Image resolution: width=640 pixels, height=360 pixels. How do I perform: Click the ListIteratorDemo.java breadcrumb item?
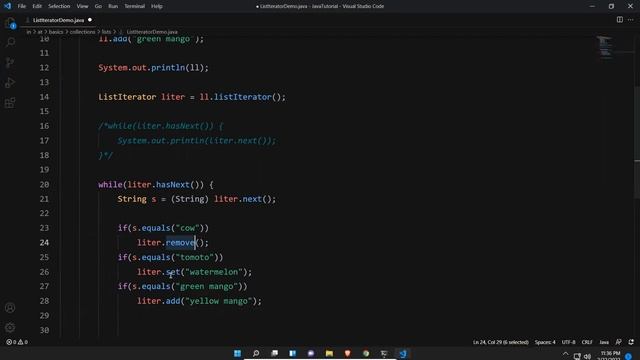coord(152,32)
